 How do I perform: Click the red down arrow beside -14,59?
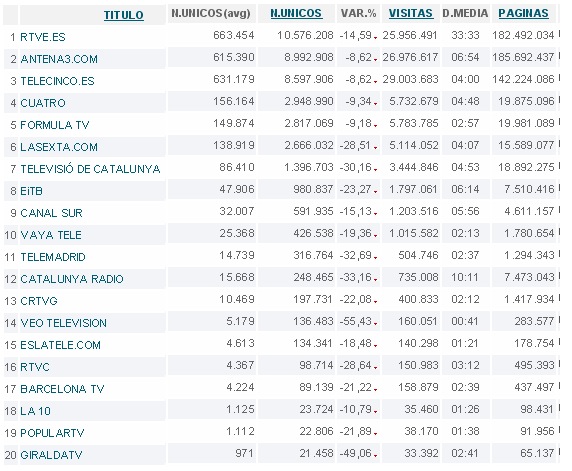tap(375, 38)
